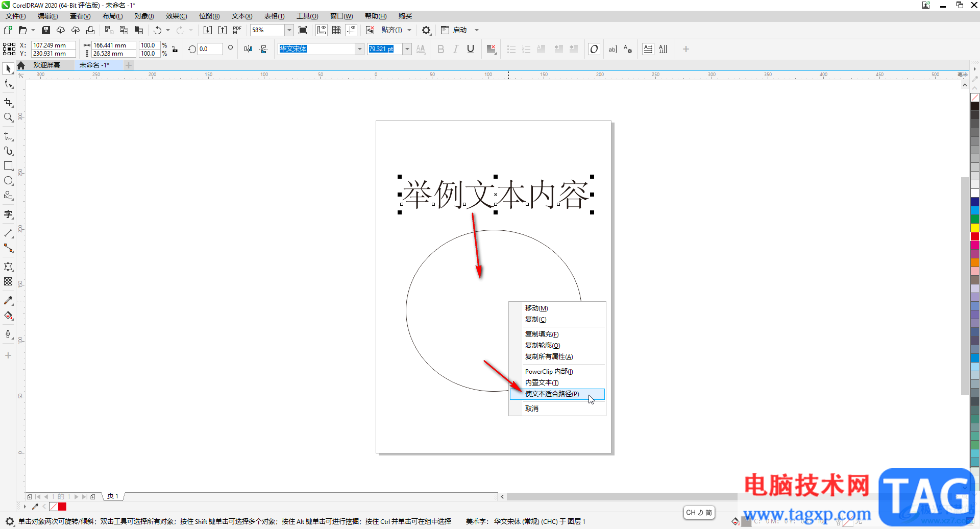Choose 复制轮廓 in the context menu
The width and height of the screenshot is (980, 529).
(557, 345)
